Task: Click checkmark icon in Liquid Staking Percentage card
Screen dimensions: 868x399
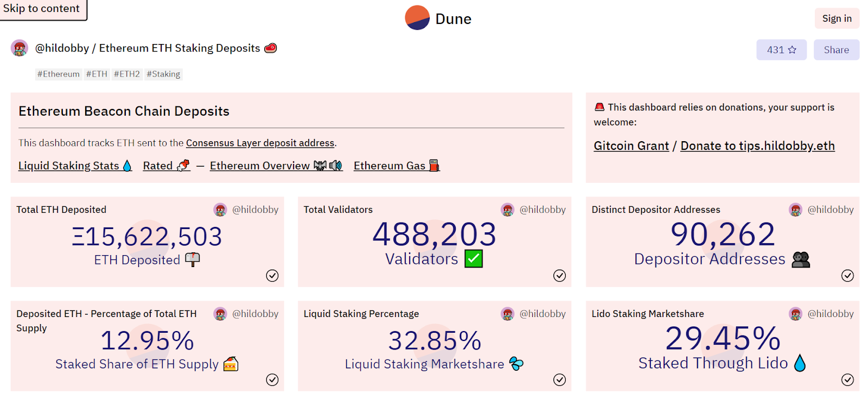Action: coord(559,380)
